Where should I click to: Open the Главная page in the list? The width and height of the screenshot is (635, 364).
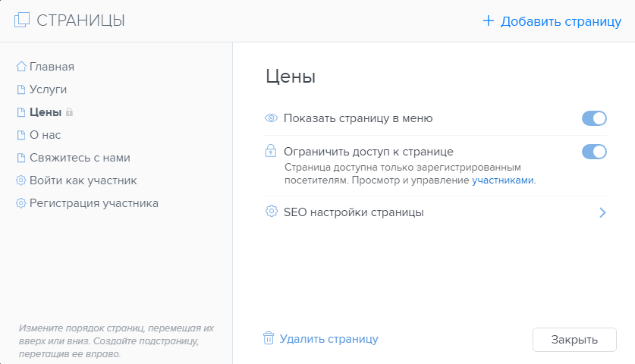tap(52, 67)
